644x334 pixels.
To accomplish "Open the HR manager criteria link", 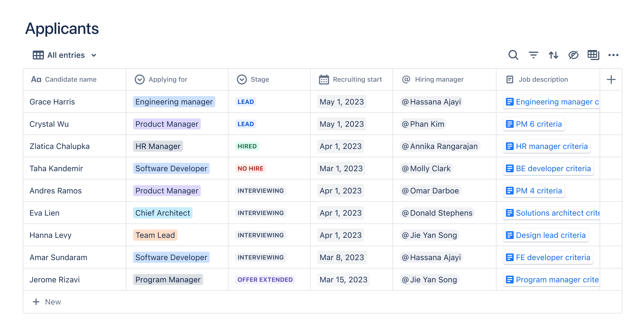I will (x=546, y=146).
